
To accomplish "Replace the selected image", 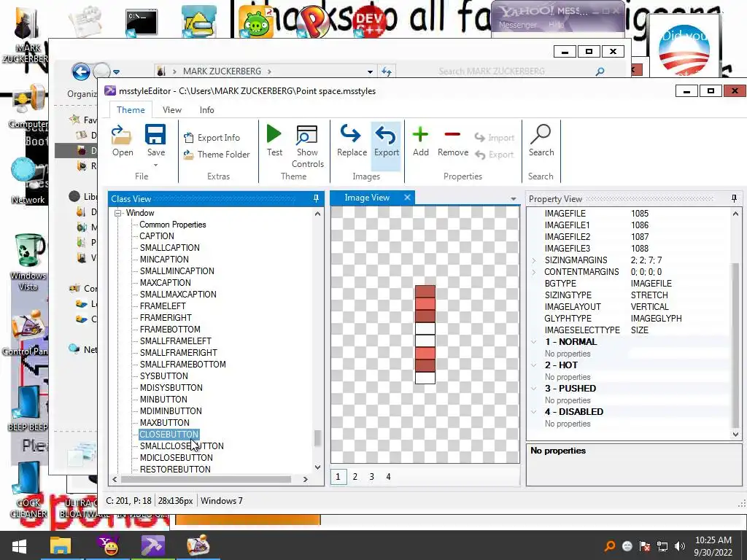I will 352,141.
